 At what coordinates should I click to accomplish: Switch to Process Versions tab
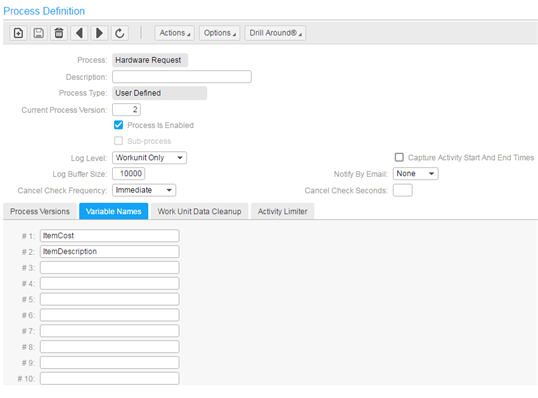[40, 211]
